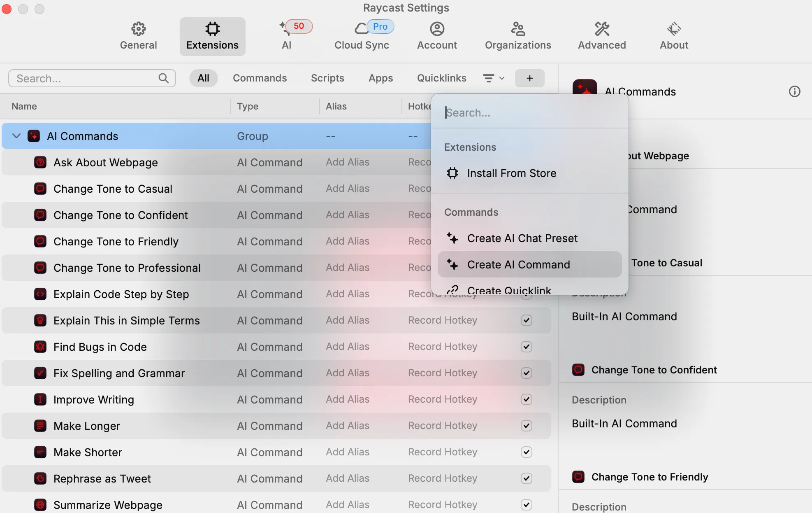
Task: Record Hotkey for Rephrase as Tweet
Action: [x=443, y=478]
